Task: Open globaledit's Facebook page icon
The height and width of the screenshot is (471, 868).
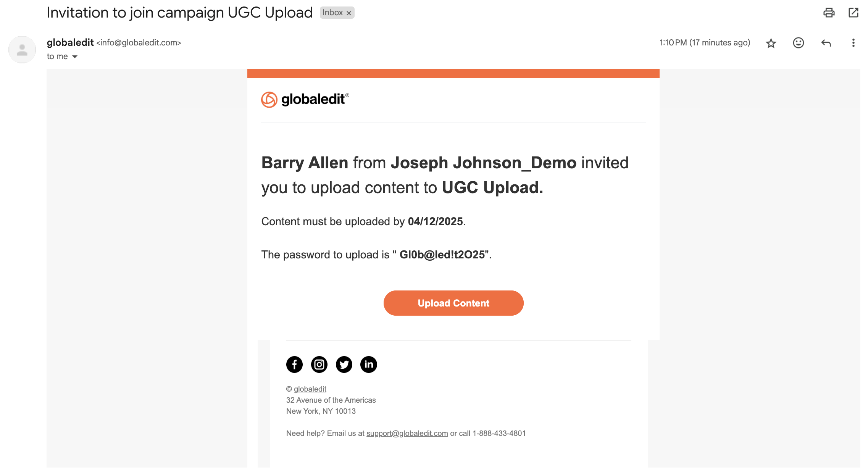Action: coord(294,365)
